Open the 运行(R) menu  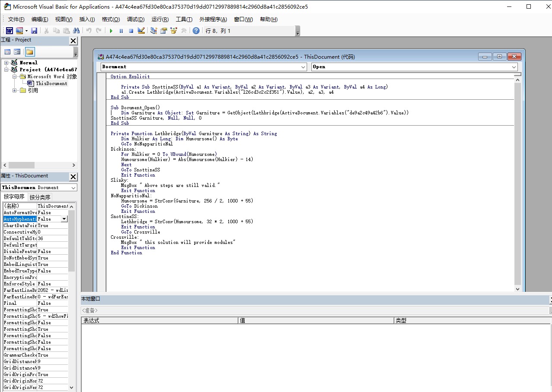160,19
